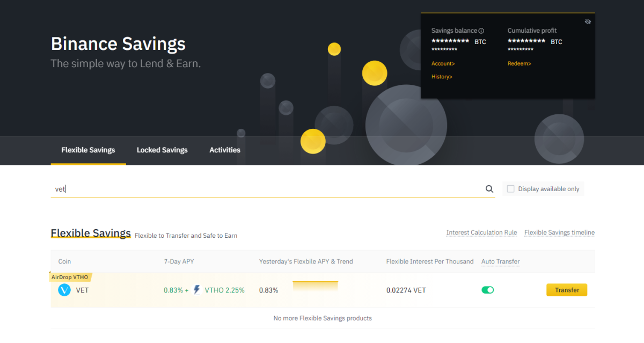The width and height of the screenshot is (644, 343).
Task: Open the Flexible Savings timeline link
Action: [560, 232]
